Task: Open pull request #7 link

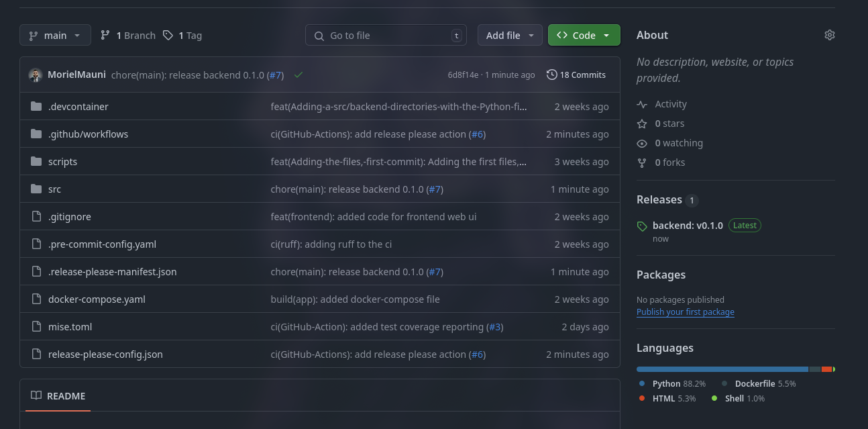Action: pyautogui.click(x=276, y=75)
